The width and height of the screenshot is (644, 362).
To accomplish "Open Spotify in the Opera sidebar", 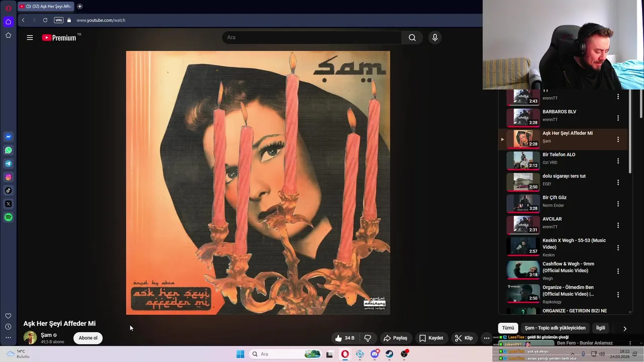I will tap(8, 217).
